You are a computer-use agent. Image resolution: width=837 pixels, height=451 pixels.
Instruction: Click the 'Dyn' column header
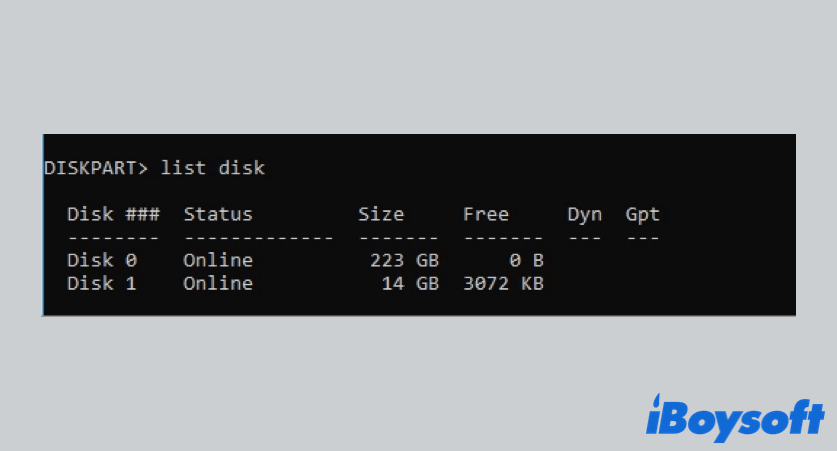coord(585,215)
